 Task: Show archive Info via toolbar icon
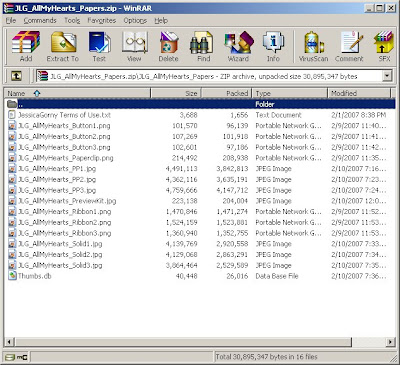click(x=273, y=46)
